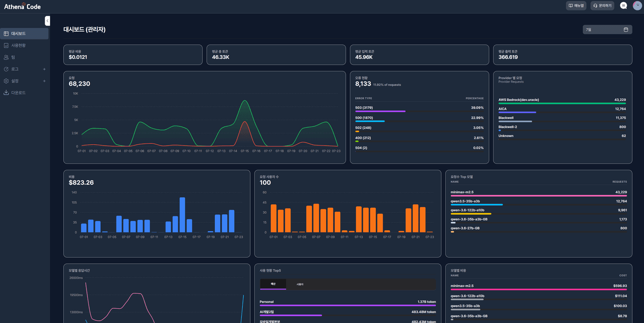This screenshot has width=644, height=323.
Task: Click the 대시보드 grid icon in sidebar
Action: pyautogui.click(x=6, y=34)
